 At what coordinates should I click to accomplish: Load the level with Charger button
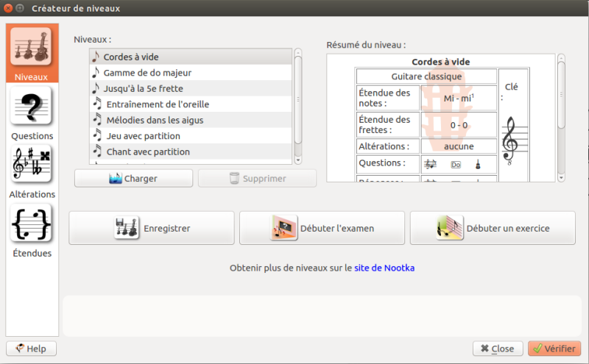pos(133,178)
